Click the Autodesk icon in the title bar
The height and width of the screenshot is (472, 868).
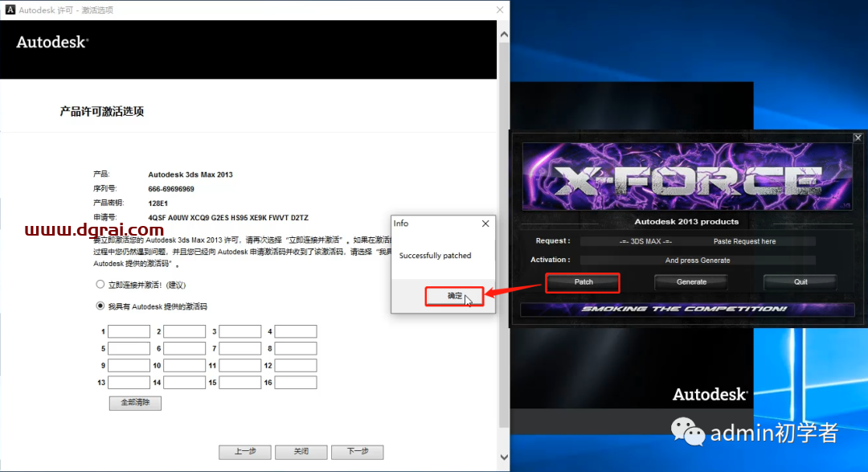(x=10, y=10)
